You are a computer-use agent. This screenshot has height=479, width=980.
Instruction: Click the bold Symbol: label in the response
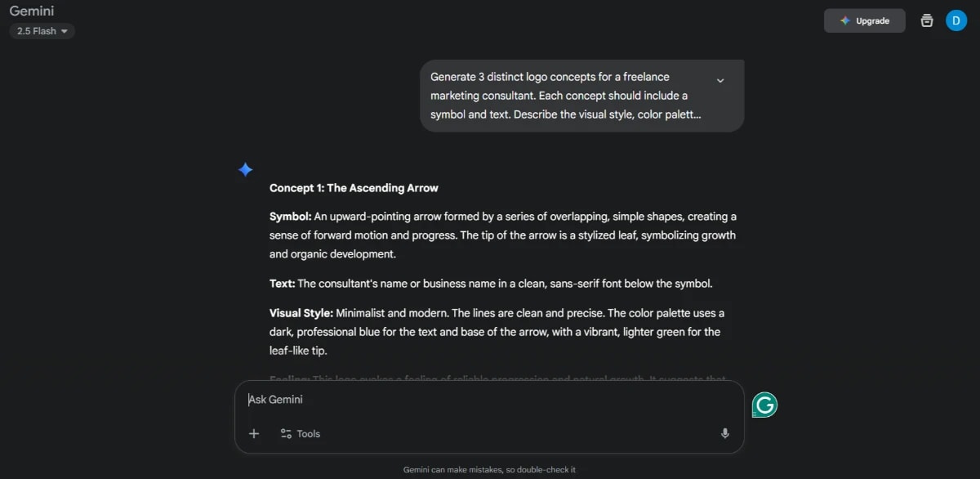pos(290,217)
